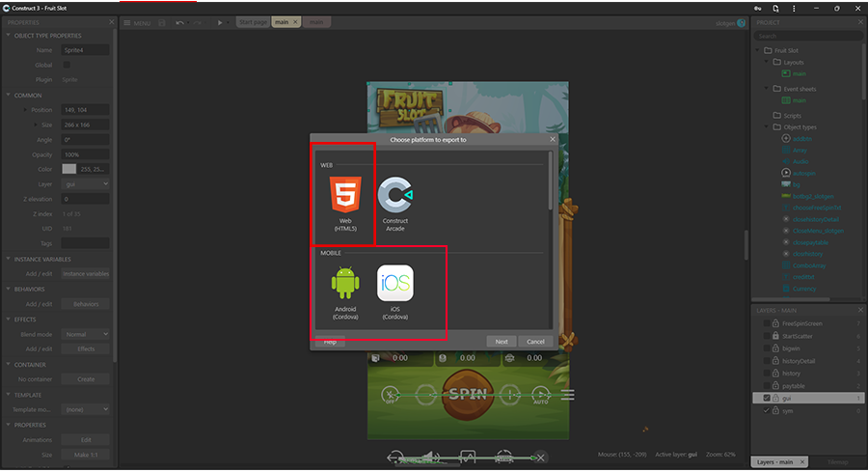The image size is (868, 472).
Task: Cancel the export platform dialog
Action: [x=535, y=342]
